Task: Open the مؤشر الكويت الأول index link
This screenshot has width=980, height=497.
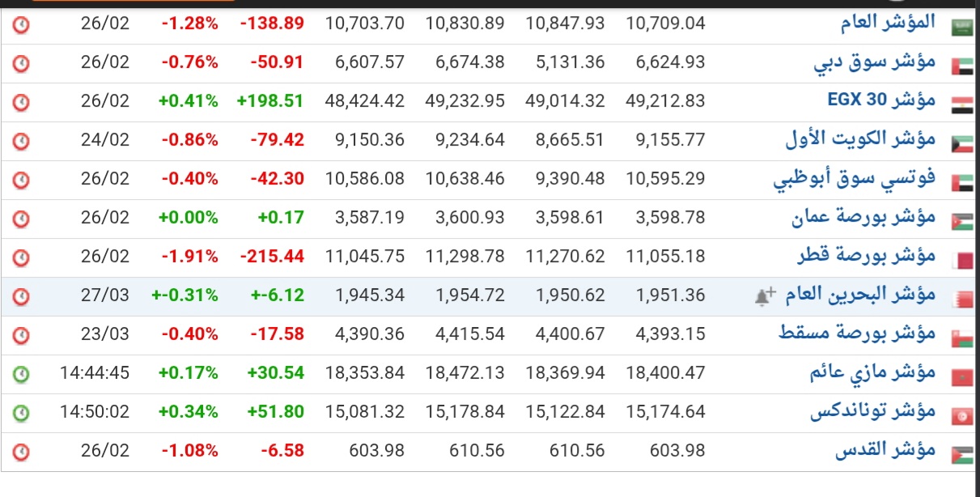Action: tap(860, 140)
